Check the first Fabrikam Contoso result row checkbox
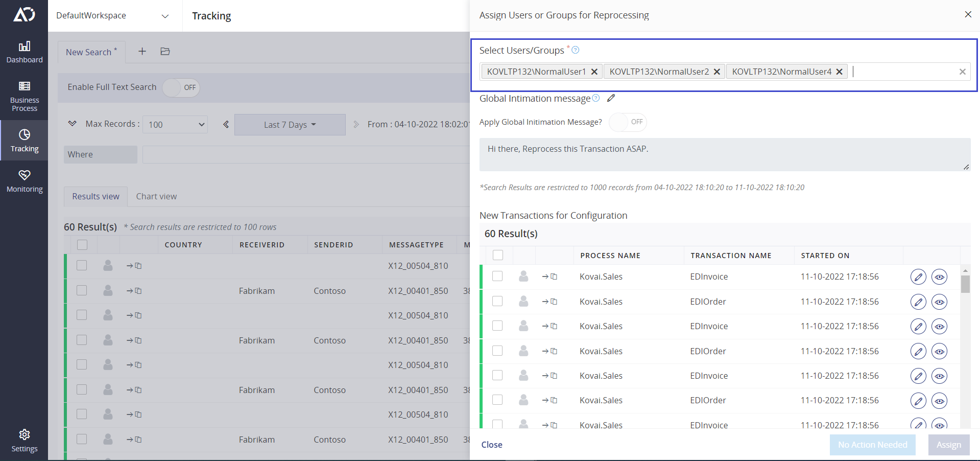The width and height of the screenshot is (980, 461). point(82,290)
